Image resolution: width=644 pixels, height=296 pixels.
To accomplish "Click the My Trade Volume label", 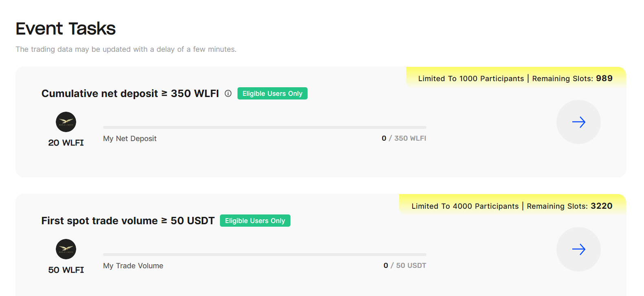I will (133, 266).
